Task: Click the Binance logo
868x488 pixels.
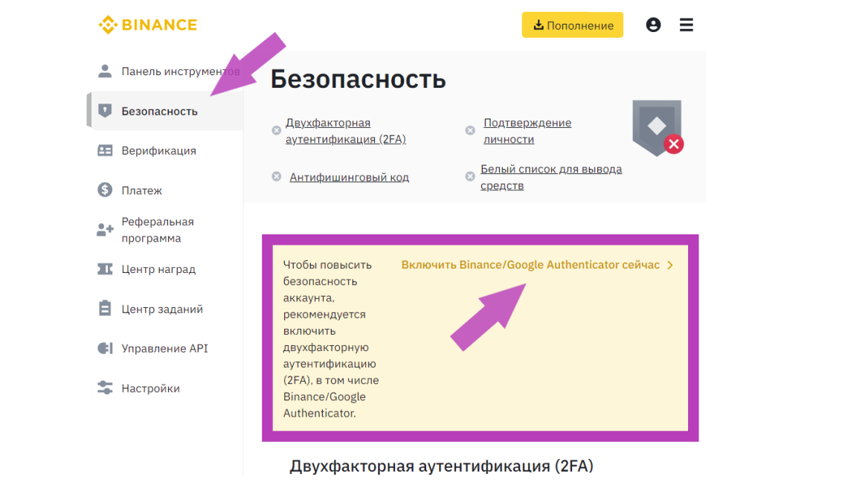Action: [x=147, y=25]
